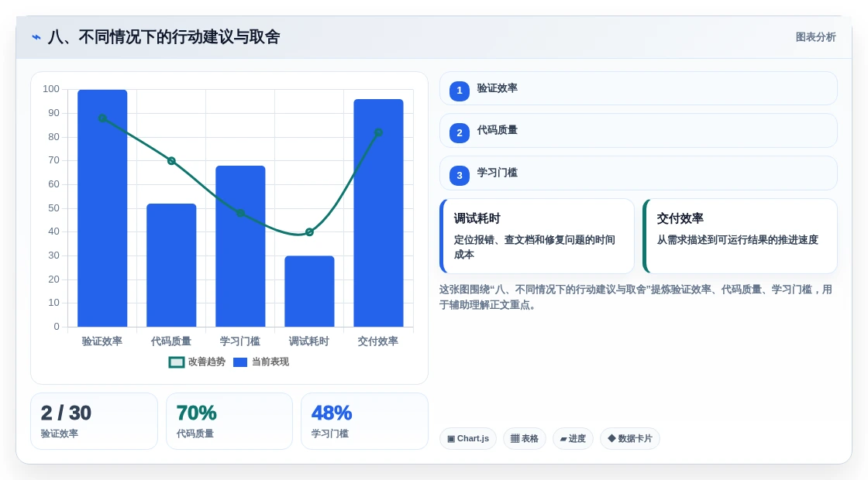868x480 pixels.
Task: Click the number 3 badge for 学习门槛
Action: [460, 175]
